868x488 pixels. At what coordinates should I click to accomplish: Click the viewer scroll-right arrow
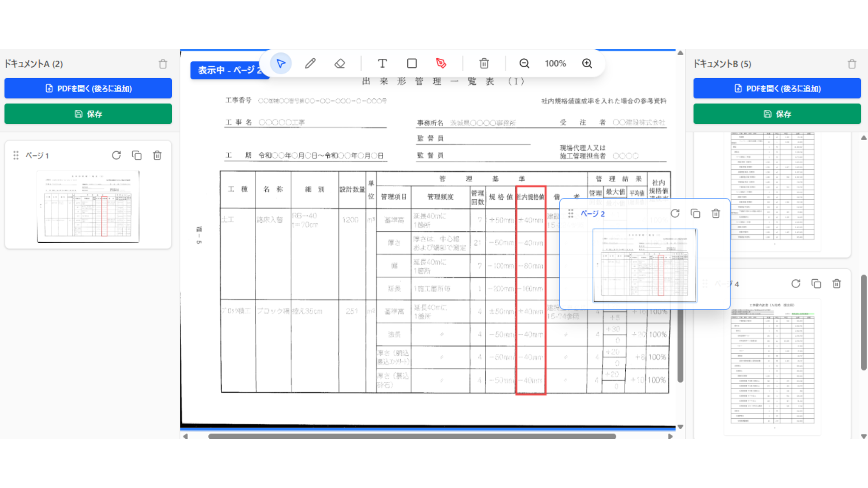click(670, 436)
